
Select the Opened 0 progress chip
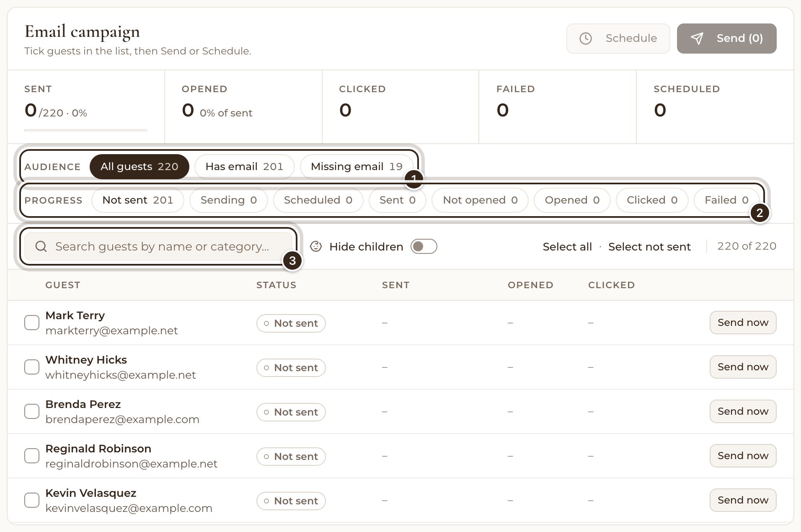point(572,200)
